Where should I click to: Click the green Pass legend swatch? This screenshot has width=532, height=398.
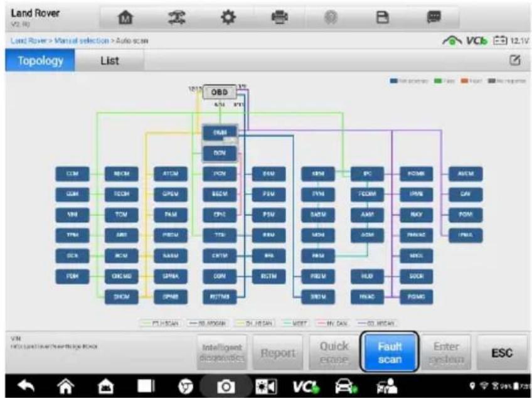(x=438, y=81)
